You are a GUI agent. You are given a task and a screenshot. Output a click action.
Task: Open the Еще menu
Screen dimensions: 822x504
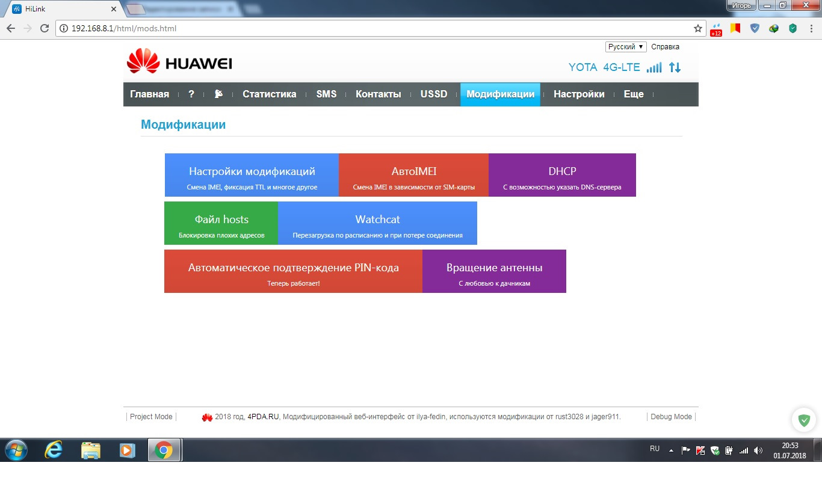[634, 94]
